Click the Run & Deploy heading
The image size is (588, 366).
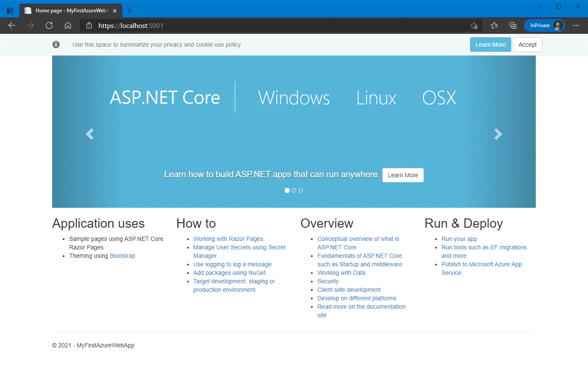pyautogui.click(x=464, y=224)
